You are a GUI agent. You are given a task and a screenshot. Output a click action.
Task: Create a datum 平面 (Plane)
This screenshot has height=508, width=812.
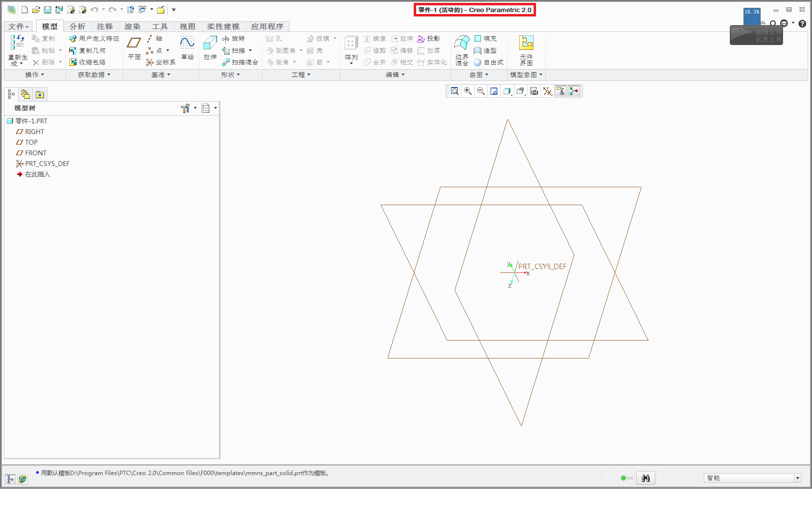pos(134,48)
